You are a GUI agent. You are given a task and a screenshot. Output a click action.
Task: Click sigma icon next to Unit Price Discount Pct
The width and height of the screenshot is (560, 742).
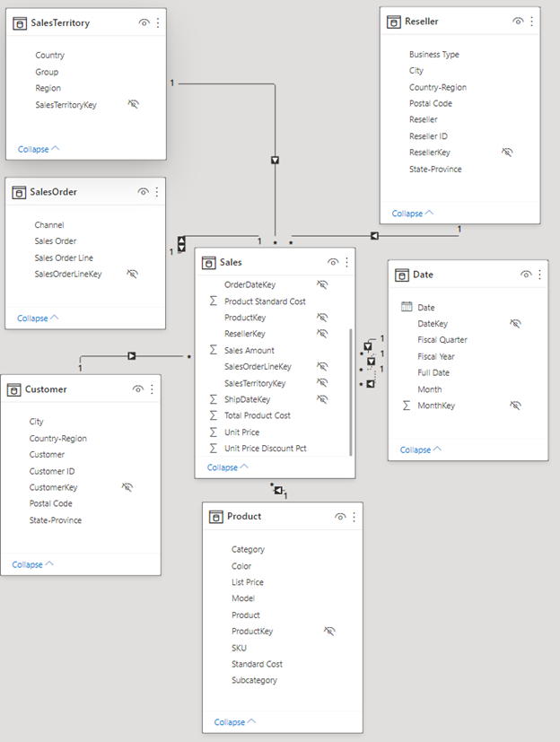point(214,448)
